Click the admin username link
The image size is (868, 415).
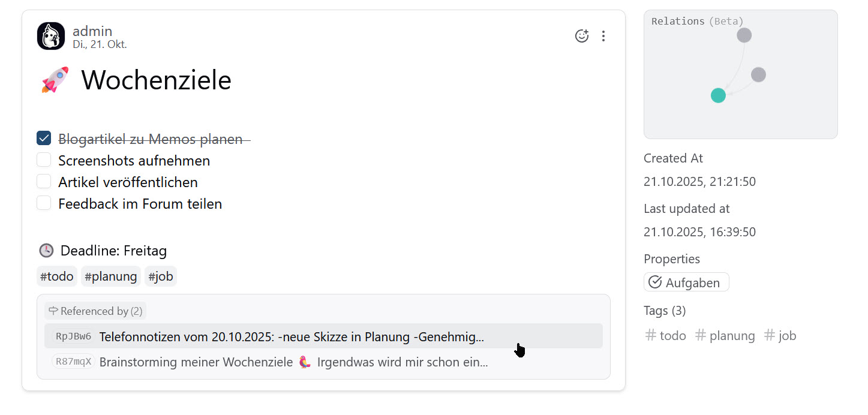pos(92,31)
